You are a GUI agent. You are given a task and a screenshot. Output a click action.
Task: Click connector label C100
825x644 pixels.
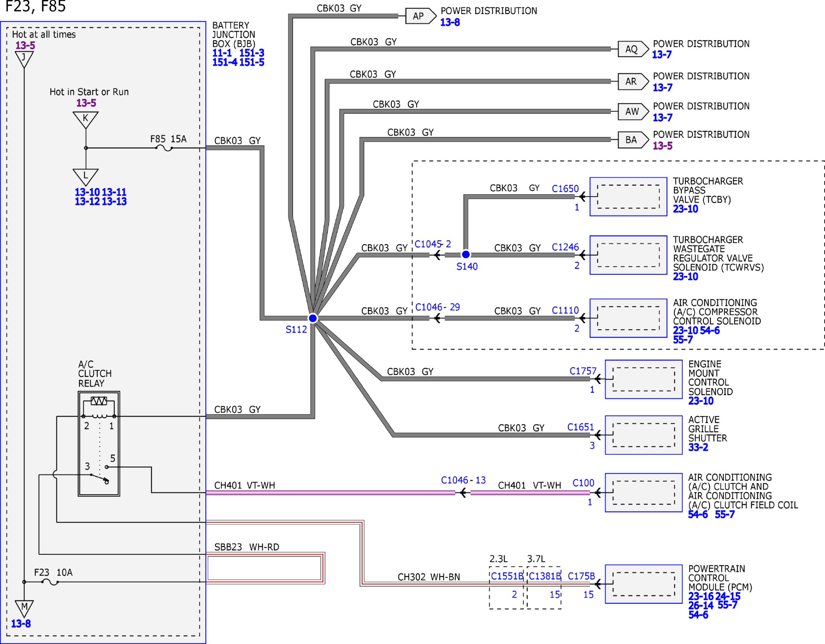584,483
